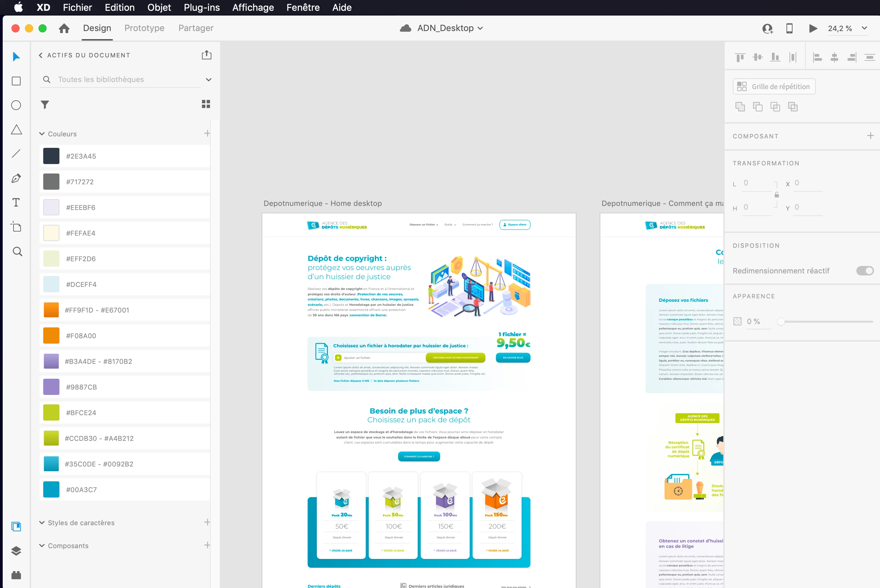880x588 pixels.
Task: Click the filter assets funnel icon
Action: [45, 105]
